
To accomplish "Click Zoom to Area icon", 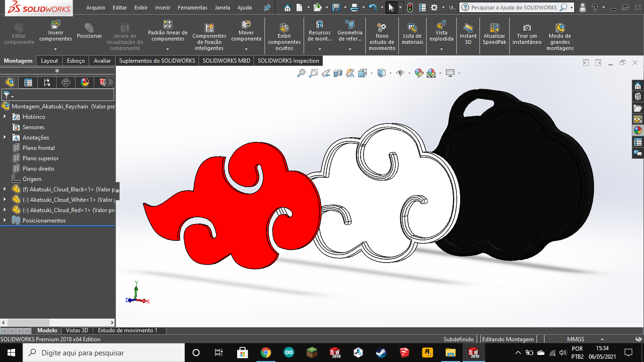I will point(313,73).
